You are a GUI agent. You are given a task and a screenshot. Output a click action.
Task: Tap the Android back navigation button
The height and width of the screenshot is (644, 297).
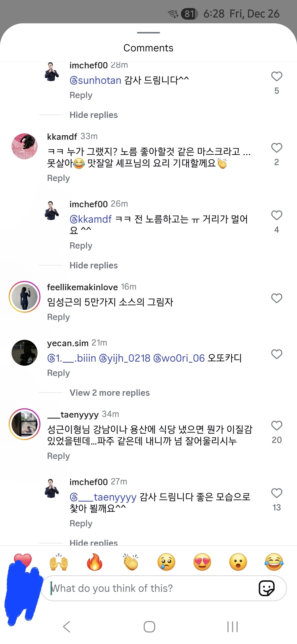click(67, 627)
